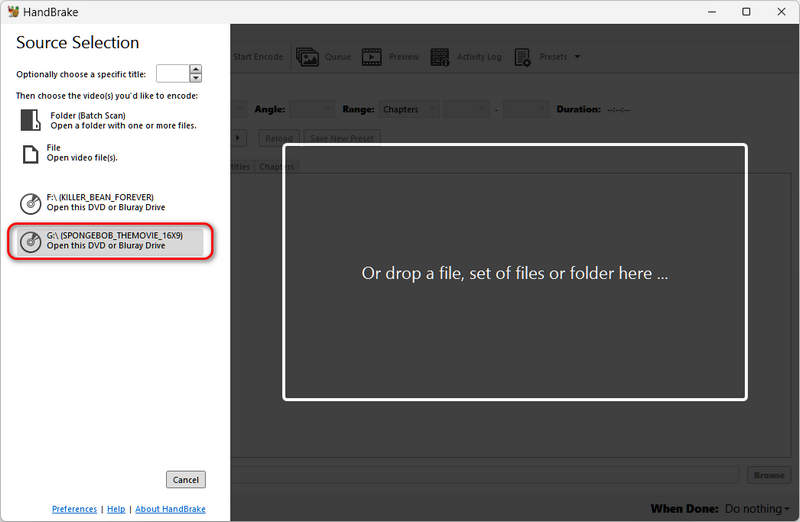Select the F:\ KILLER_BEAN_FOREVER disc icon

pos(31,203)
